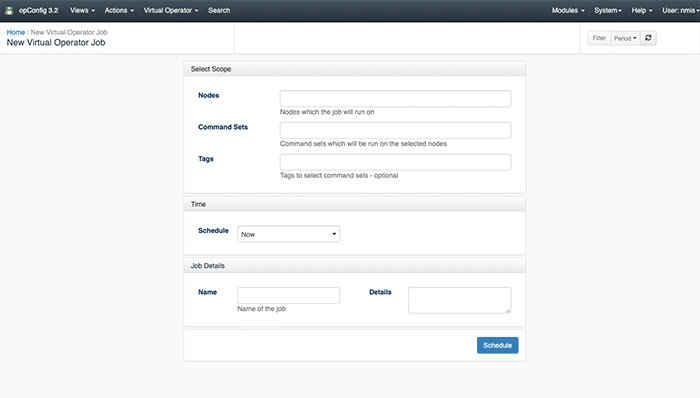The image size is (700, 398).
Task: Click the Time panel header
Action: [x=354, y=204]
